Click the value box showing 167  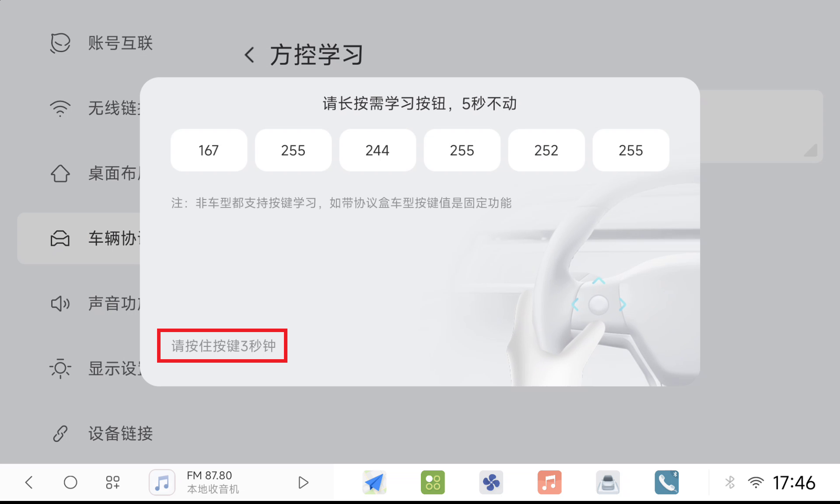[209, 150]
